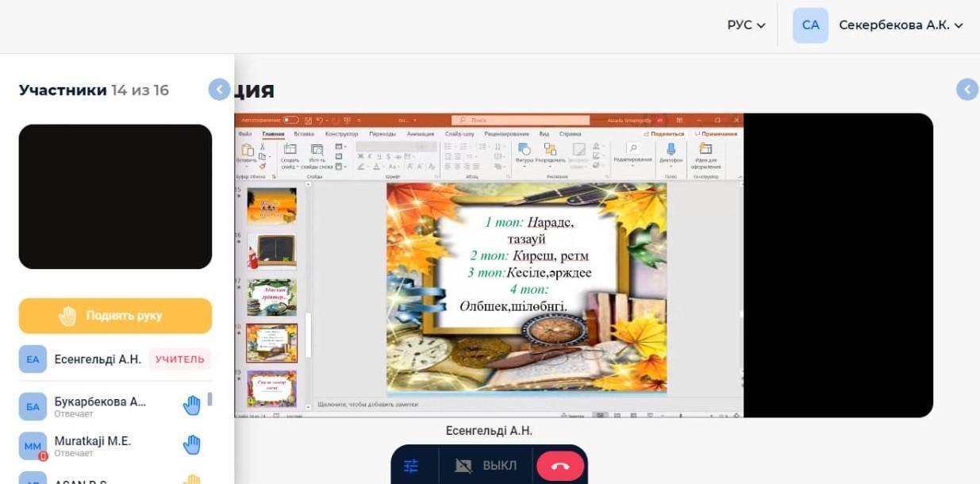Open the call settings sliders icon

click(411, 466)
